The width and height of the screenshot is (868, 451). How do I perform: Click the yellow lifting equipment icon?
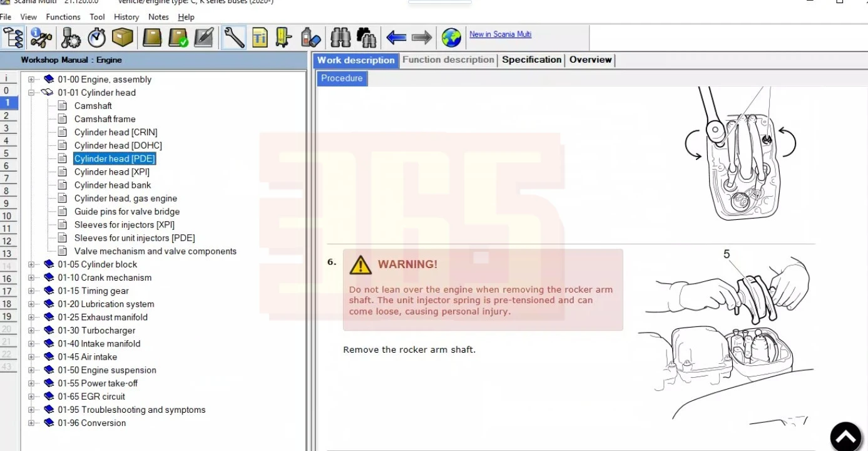pos(284,38)
